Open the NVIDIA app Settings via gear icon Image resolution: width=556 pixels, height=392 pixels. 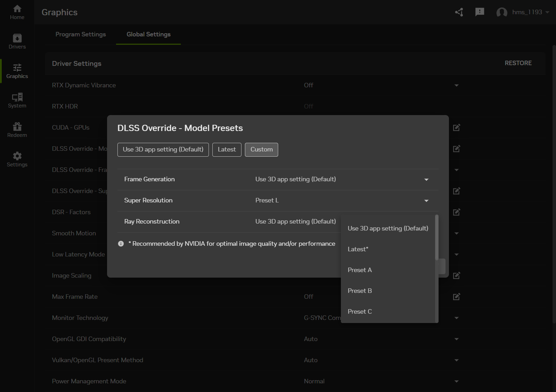click(x=17, y=159)
